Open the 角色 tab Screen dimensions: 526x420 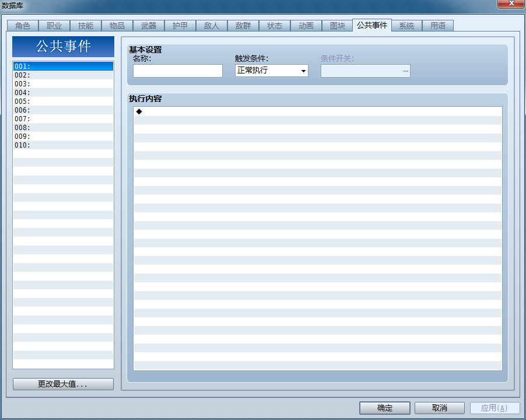(x=23, y=26)
